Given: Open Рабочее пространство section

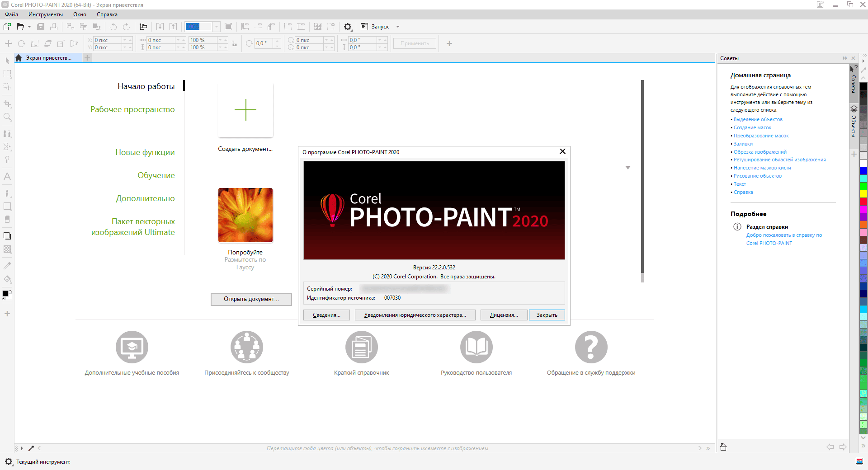Looking at the screenshot, I should pos(132,109).
